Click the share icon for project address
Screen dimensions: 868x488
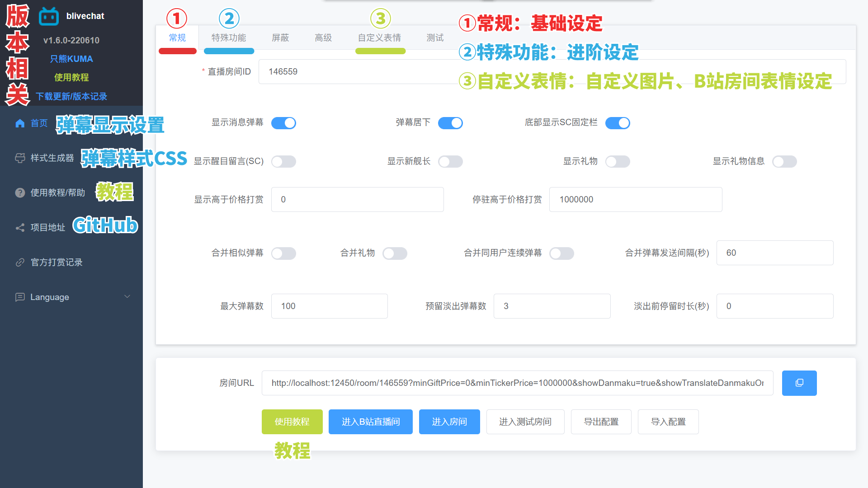[20, 228]
